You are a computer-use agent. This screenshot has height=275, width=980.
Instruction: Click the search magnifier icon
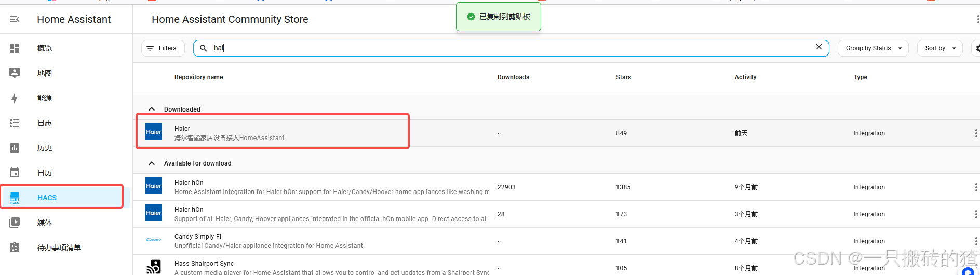click(x=204, y=48)
